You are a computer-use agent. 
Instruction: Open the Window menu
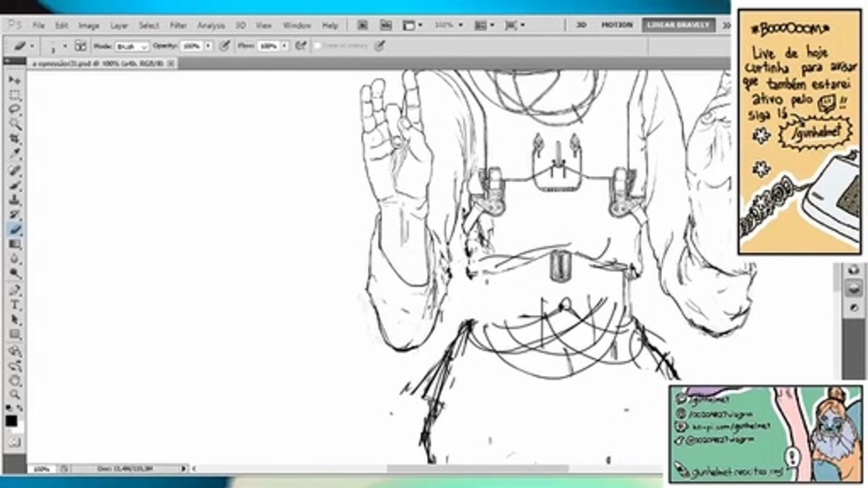pyautogui.click(x=297, y=25)
